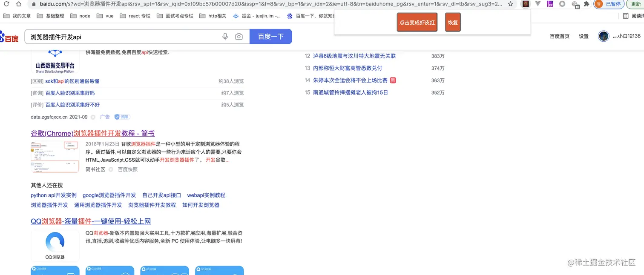Image resolution: width=644 pixels, height=275 pixels.
Task: Open the reading list in bookmarks bar
Action: [x=633, y=16]
